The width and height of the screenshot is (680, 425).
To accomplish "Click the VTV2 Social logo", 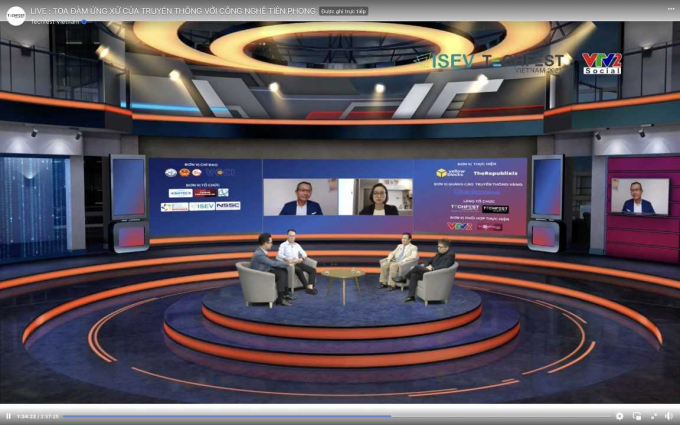I will [x=602, y=64].
